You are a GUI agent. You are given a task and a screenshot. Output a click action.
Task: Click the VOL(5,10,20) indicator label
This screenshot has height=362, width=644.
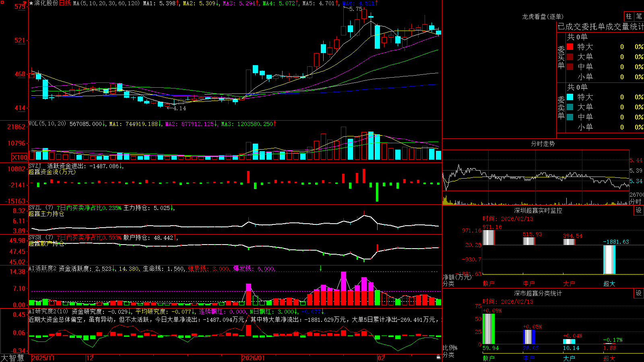coord(47,124)
